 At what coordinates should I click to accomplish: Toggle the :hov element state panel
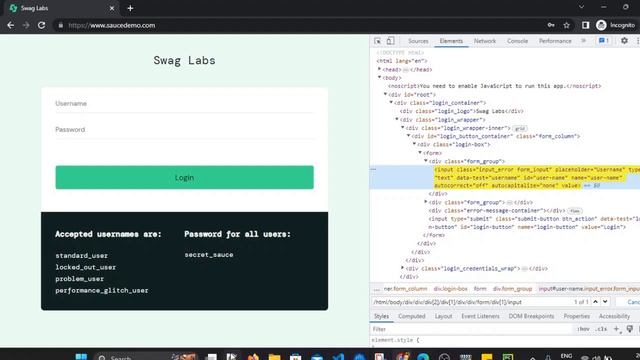click(584, 329)
